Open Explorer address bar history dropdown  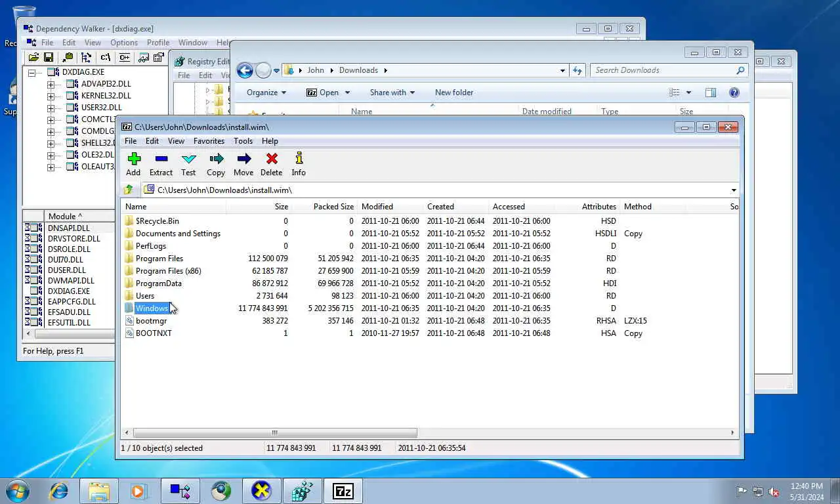coord(562,70)
